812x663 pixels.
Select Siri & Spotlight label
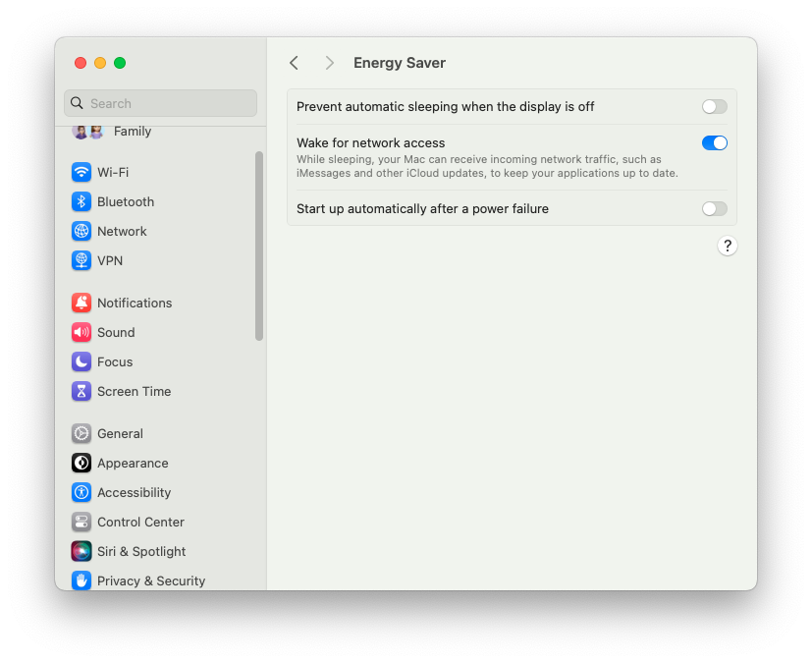(x=141, y=551)
